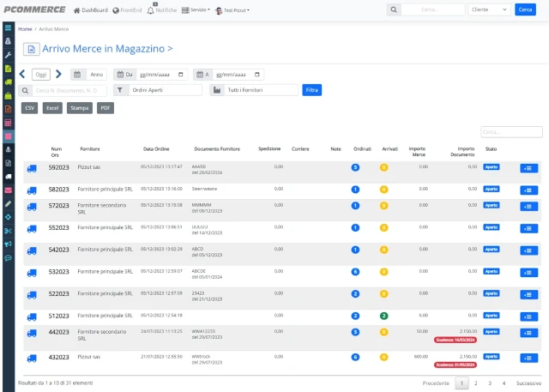
Task: Click the red Scadenza badge for order 442023
Action: (x=455, y=340)
